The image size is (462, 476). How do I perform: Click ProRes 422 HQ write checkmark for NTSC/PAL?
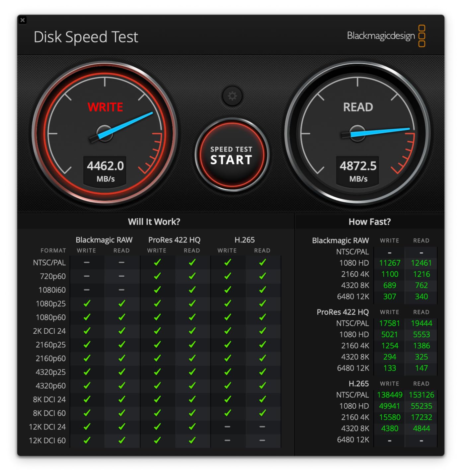[x=157, y=262]
